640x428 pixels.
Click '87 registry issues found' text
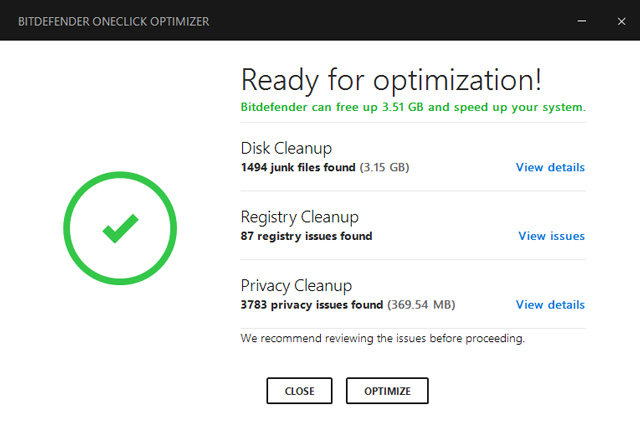click(306, 236)
